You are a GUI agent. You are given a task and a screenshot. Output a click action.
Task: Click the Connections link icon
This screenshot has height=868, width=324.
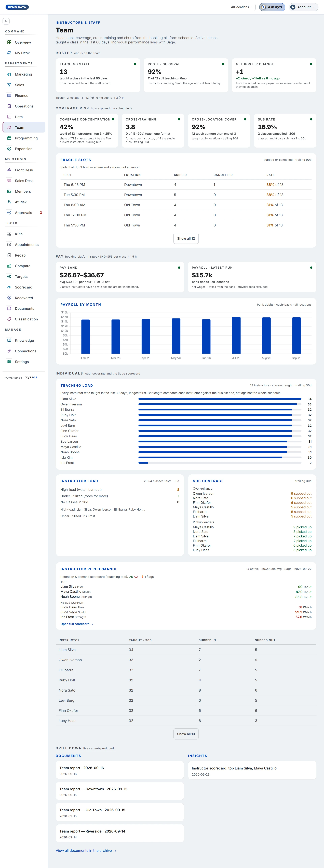click(9, 351)
